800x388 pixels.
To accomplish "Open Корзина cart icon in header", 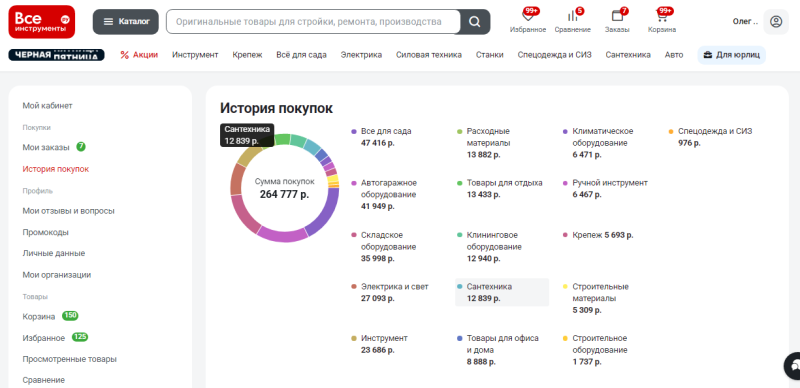I will [x=662, y=20].
